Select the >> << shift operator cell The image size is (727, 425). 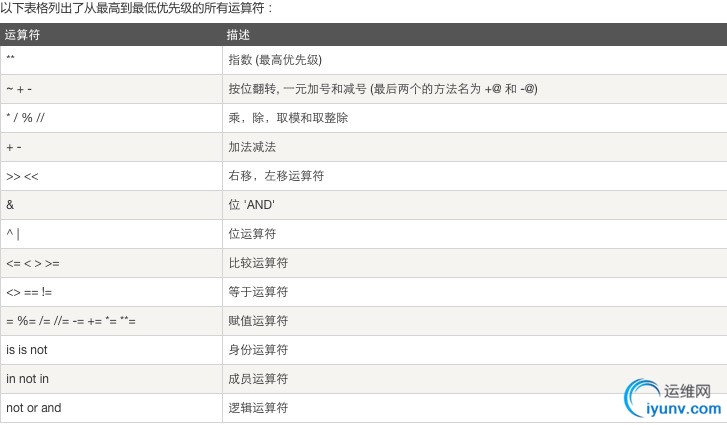[23, 176]
